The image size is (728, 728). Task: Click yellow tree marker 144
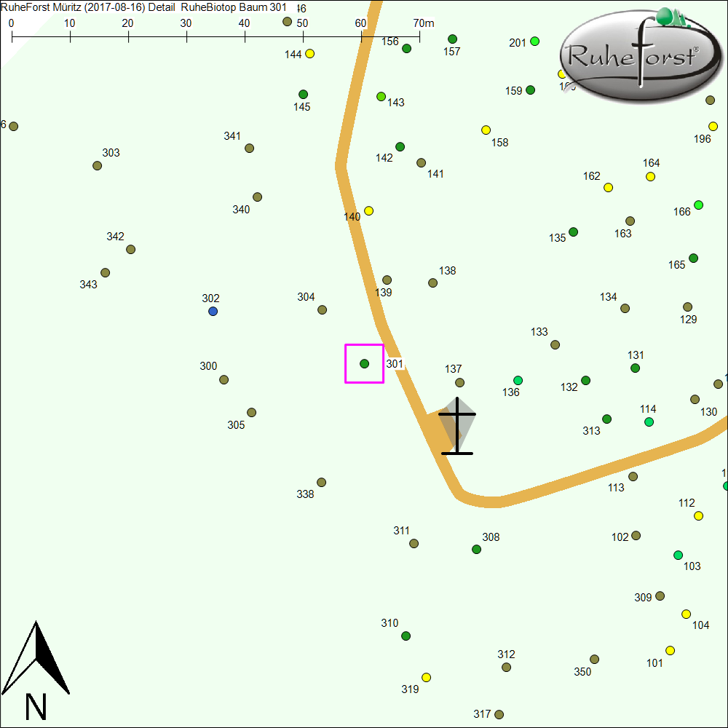point(309,54)
